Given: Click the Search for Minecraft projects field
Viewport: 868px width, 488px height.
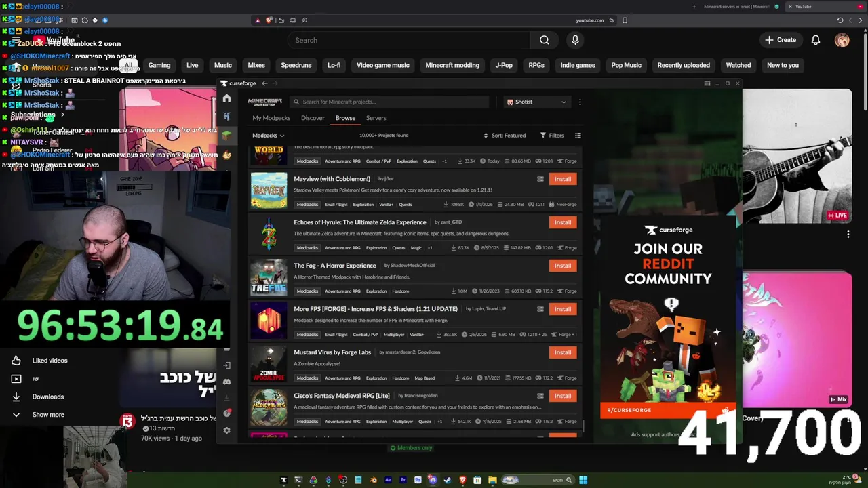Looking at the screenshot, I should pyautogui.click(x=389, y=102).
